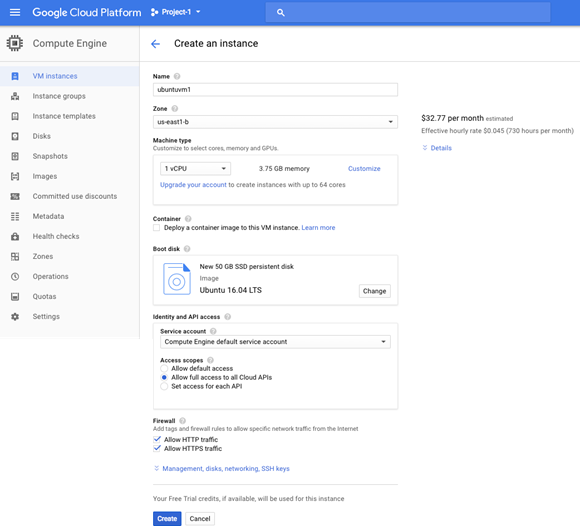Open the Zone dropdown showing us-east1-b

275,122
